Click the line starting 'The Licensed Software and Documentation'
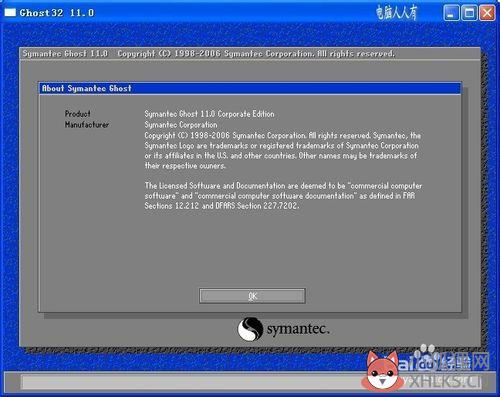Viewport: 500px width, 397px height. [283, 186]
